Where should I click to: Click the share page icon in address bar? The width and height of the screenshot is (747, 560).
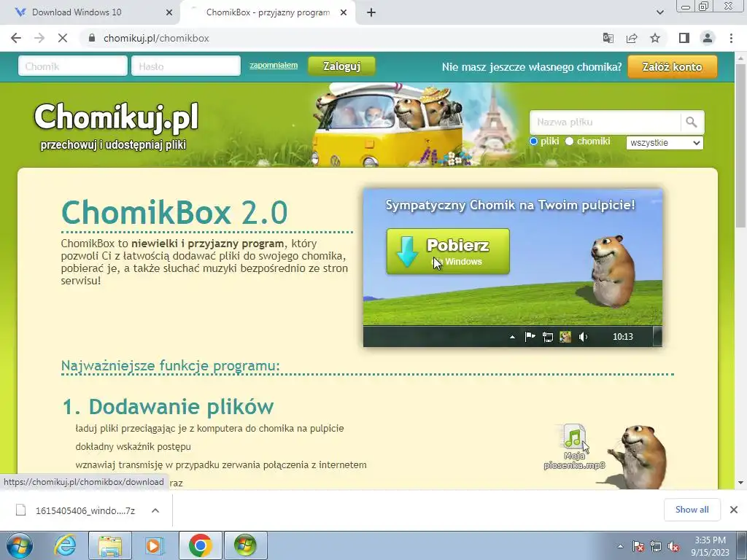(x=632, y=38)
